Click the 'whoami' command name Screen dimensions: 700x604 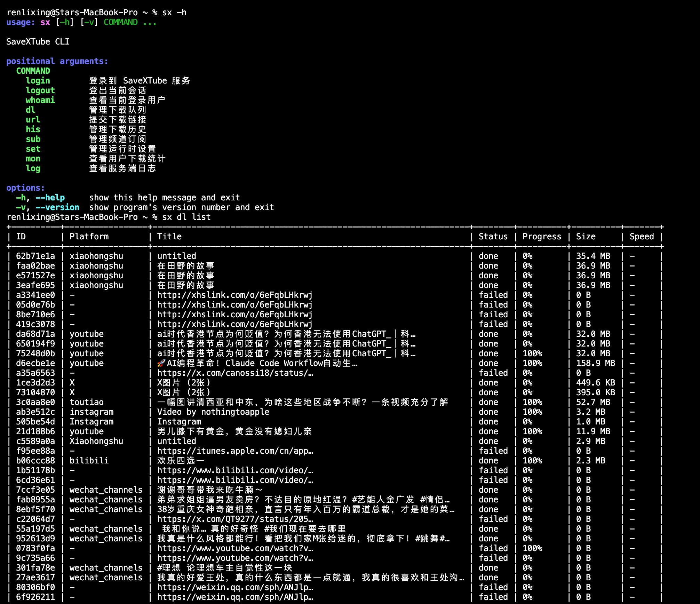(x=40, y=100)
